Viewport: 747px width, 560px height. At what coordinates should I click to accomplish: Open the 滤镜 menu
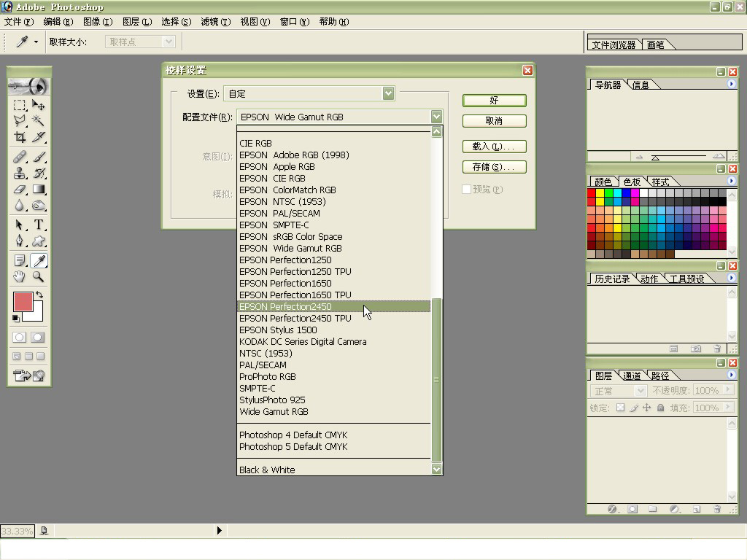click(216, 22)
